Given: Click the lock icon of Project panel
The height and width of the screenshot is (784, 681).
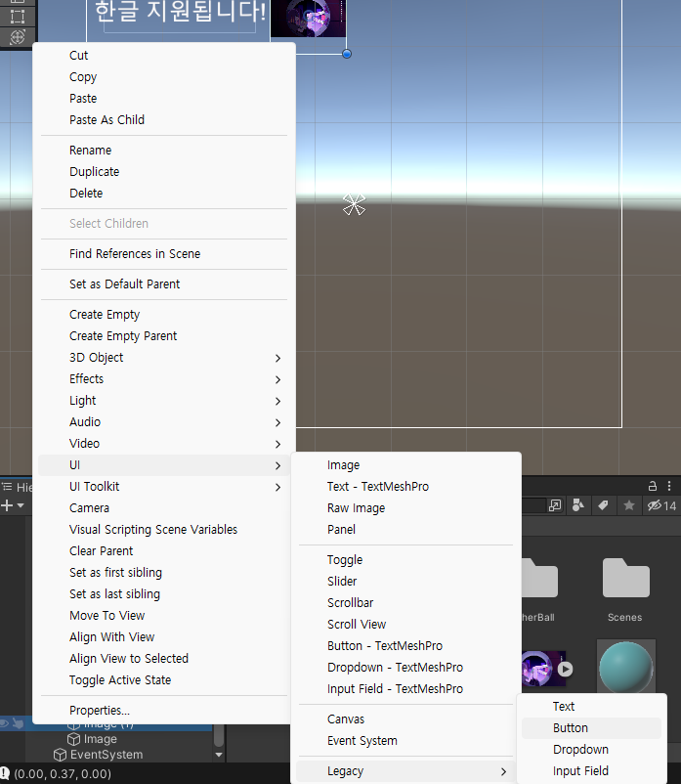Looking at the screenshot, I should click(x=653, y=486).
